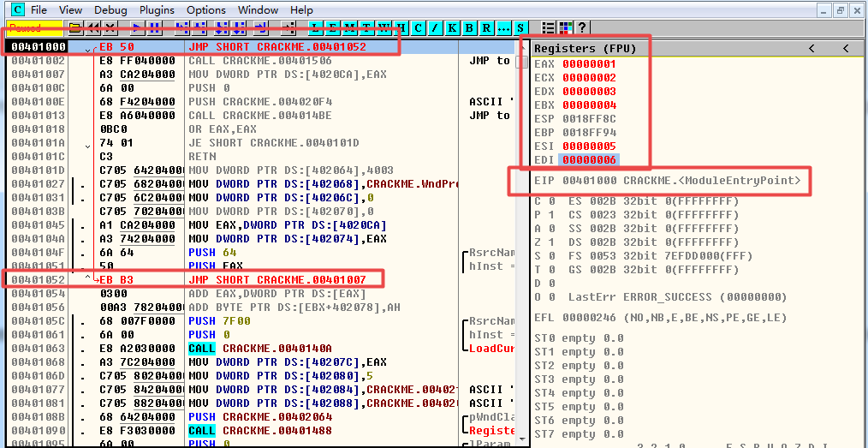Open the Help menu
The height and width of the screenshot is (448, 868).
(301, 10)
